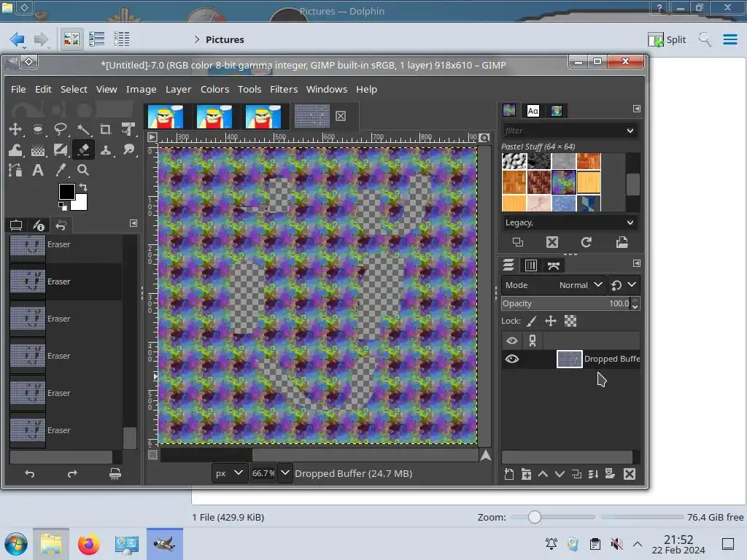Screen dimensions: 747x560
Task: Toggle lock alpha channel checkerboard
Action: pyautogui.click(x=570, y=321)
